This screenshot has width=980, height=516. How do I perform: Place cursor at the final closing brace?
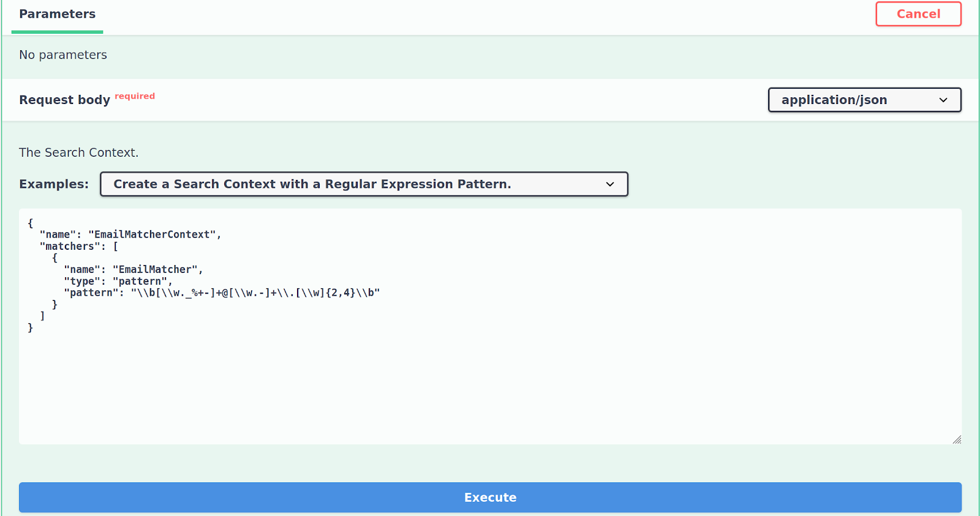(30, 328)
